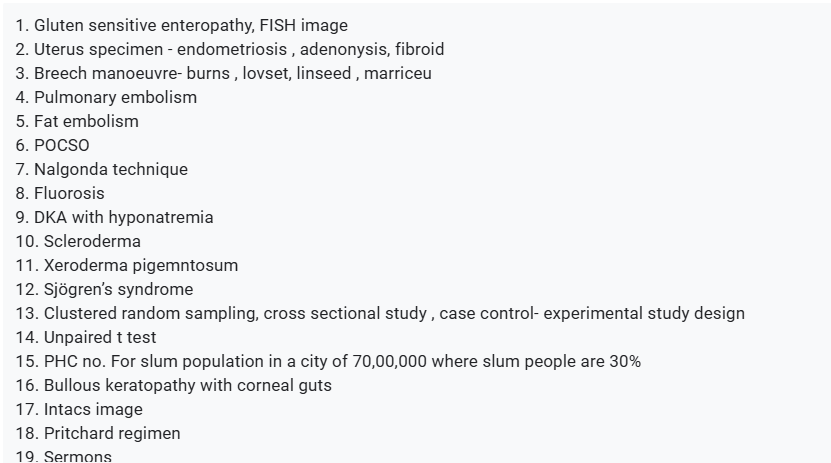Select the Sermons entry at bottom

[x=64, y=456]
